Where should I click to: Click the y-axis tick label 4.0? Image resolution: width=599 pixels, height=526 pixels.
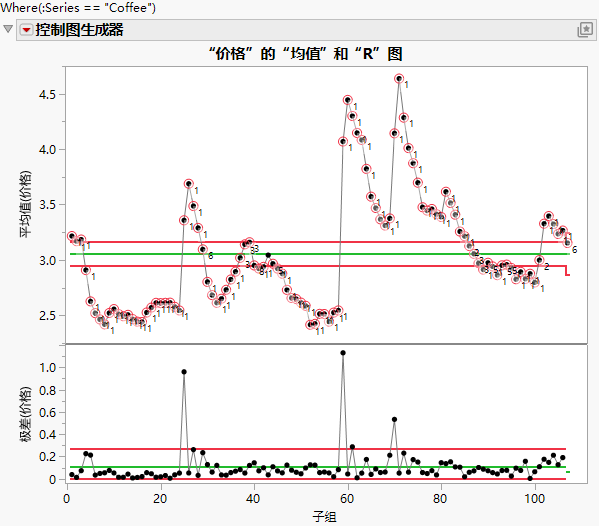[47, 150]
